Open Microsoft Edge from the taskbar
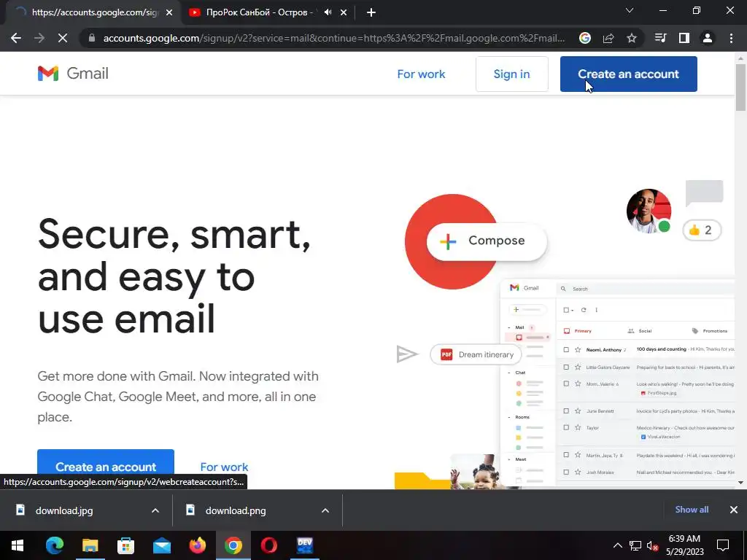Viewport: 747px width, 560px height. pyautogui.click(x=54, y=545)
